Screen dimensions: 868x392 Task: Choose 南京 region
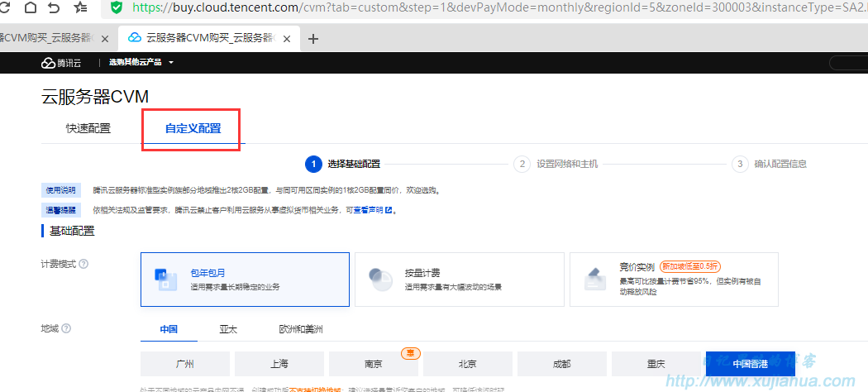tap(373, 364)
